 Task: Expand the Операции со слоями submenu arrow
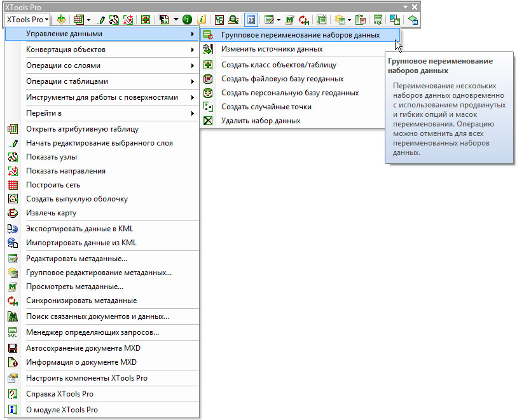[193, 65]
